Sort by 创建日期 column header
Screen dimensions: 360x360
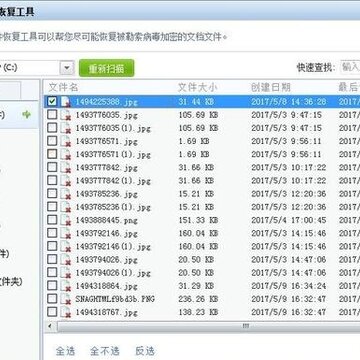271,87
